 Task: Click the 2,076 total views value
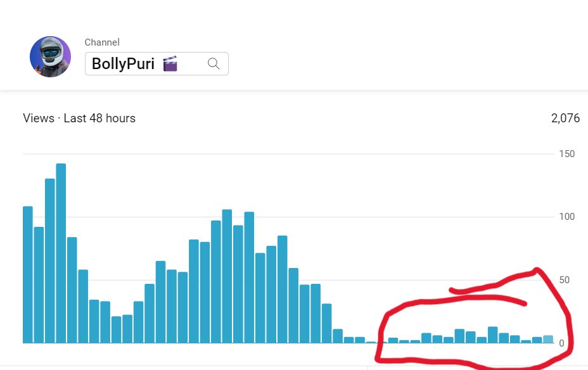click(565, 118)
